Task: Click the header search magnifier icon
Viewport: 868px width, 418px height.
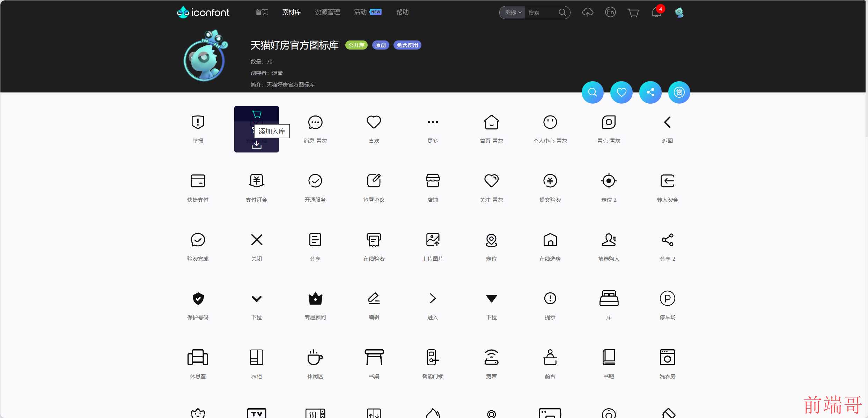Action: coord(562,13)
